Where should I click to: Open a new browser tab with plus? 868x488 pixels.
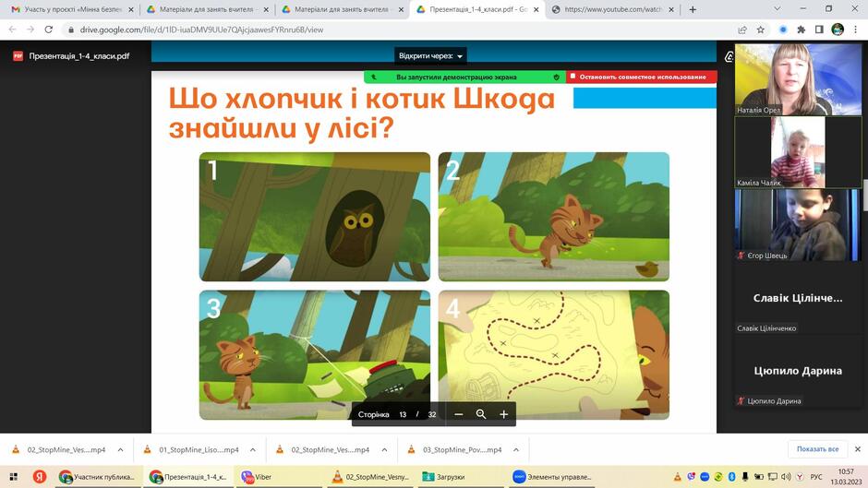point(693,9)
